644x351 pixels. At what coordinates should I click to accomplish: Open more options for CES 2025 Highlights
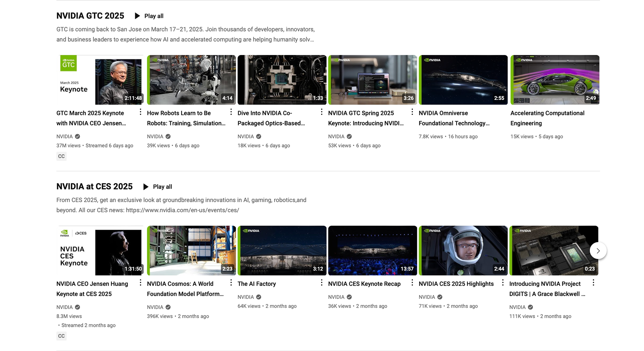click(x=503, y=282)
